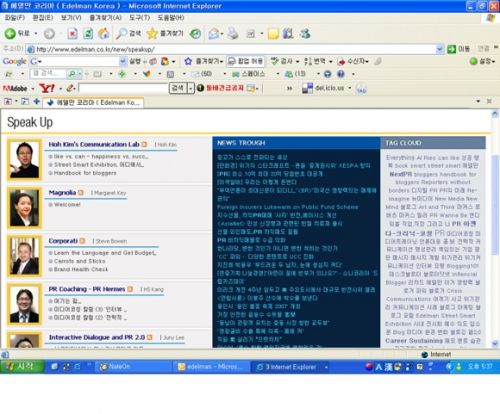500x414 pixels.
Task: Click inside the Yahoo toolbar search field
Action: 123,88
